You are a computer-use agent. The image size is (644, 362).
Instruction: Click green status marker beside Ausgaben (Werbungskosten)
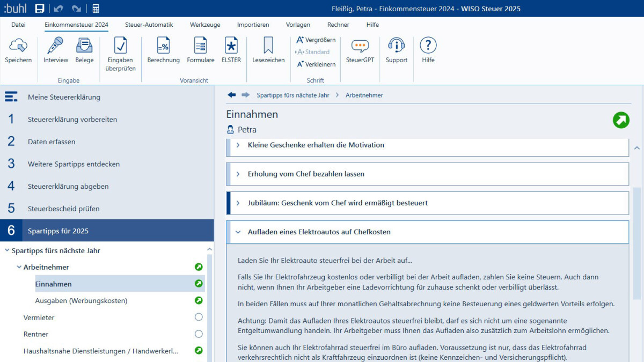point(199,300)
